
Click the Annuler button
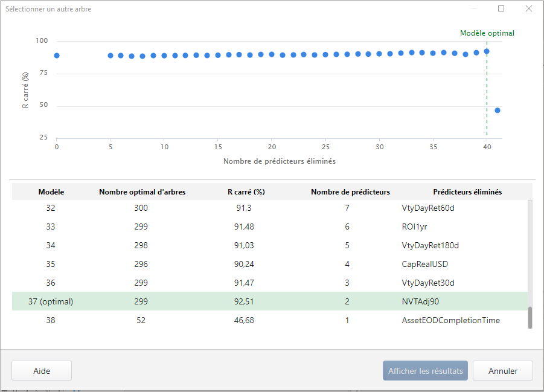(502, 370)
